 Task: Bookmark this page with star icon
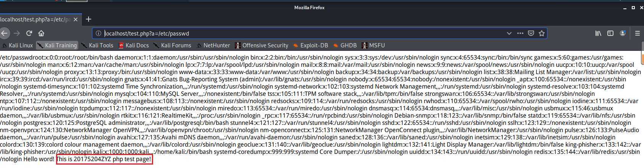541,33
